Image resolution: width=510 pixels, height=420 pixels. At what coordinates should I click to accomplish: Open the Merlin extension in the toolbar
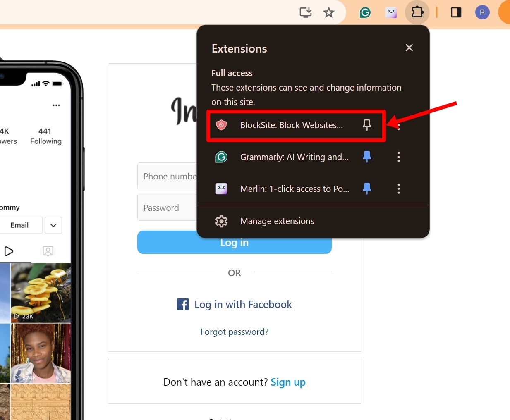point(391,12)
